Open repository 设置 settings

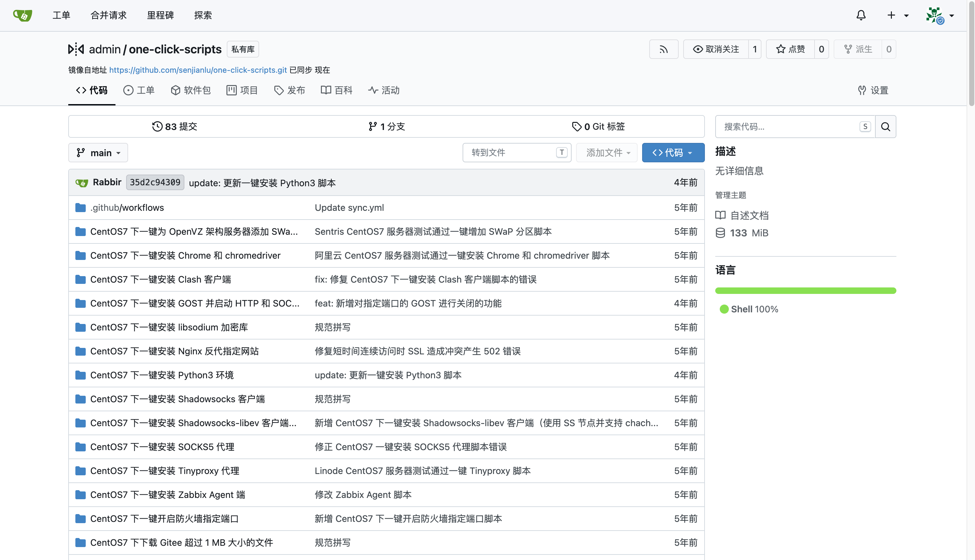[873, 91]
